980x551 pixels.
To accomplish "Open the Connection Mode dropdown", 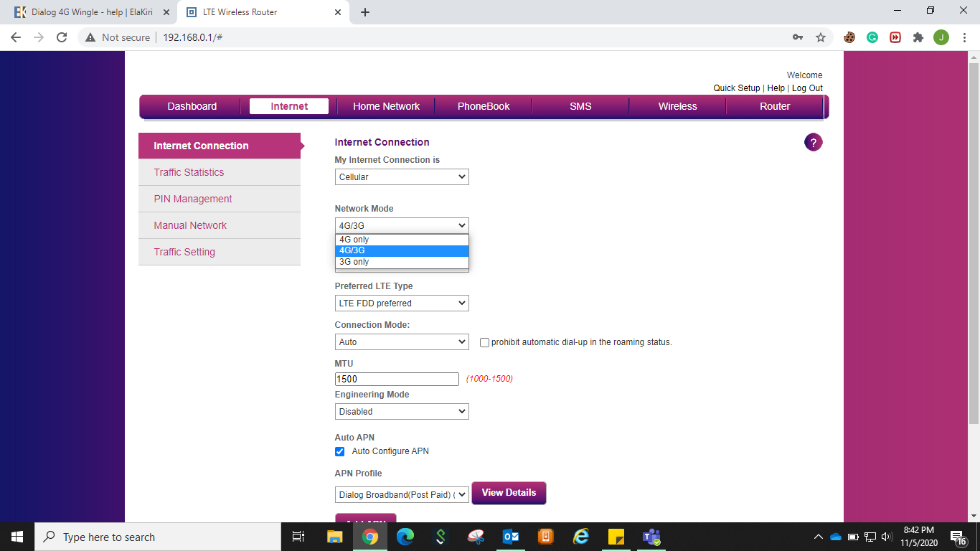I will (402, 342).
